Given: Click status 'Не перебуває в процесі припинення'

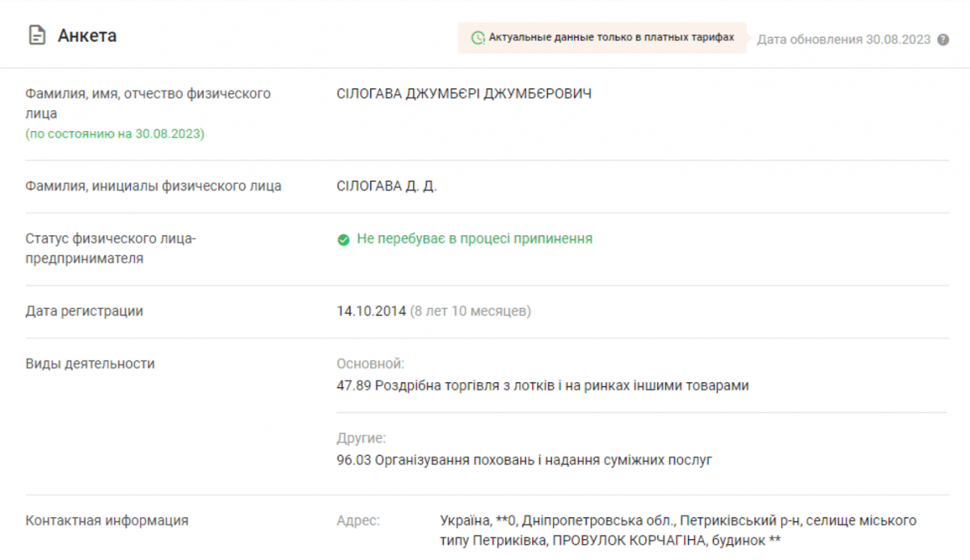Looking at the screenshot, I should (474, 239).
